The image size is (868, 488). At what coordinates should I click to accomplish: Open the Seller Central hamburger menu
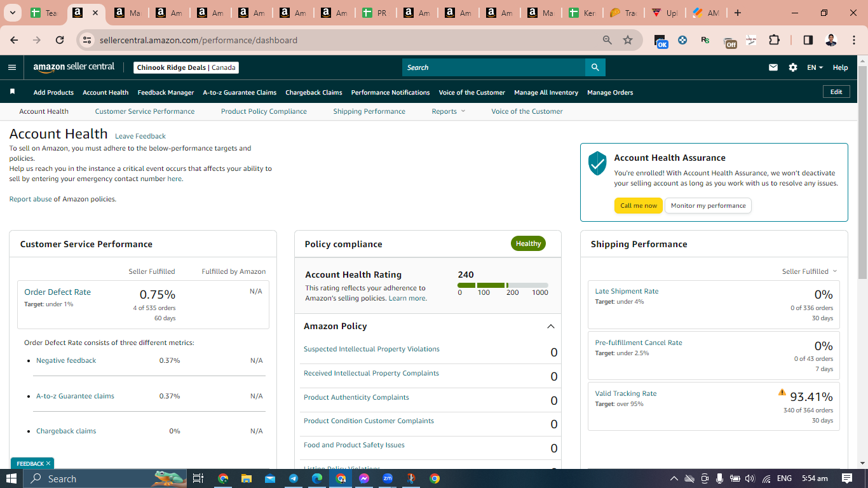pyautogui.click(x=12, y=67)
